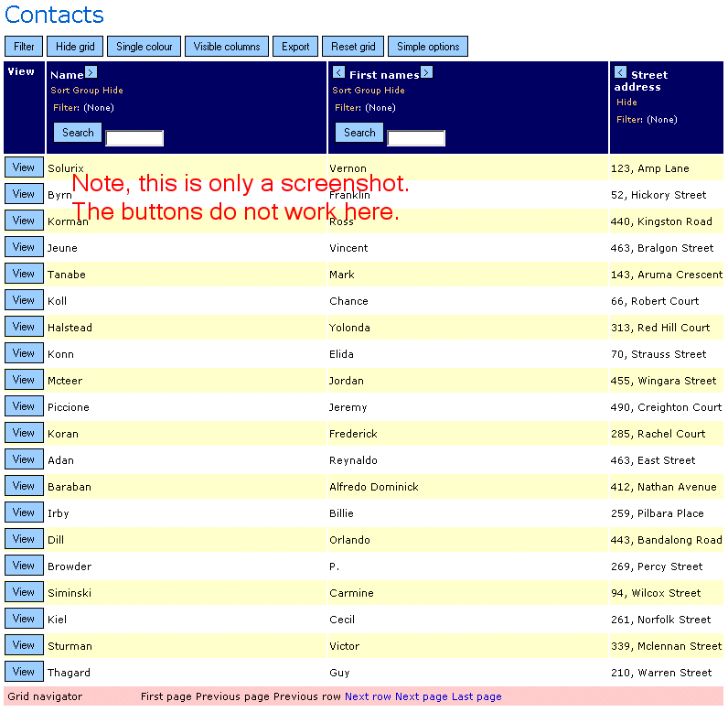This screenshot has width=728, height=712.
Task: Sort the grid by Name
Action: pyautogui.click(x=59, y=91)
